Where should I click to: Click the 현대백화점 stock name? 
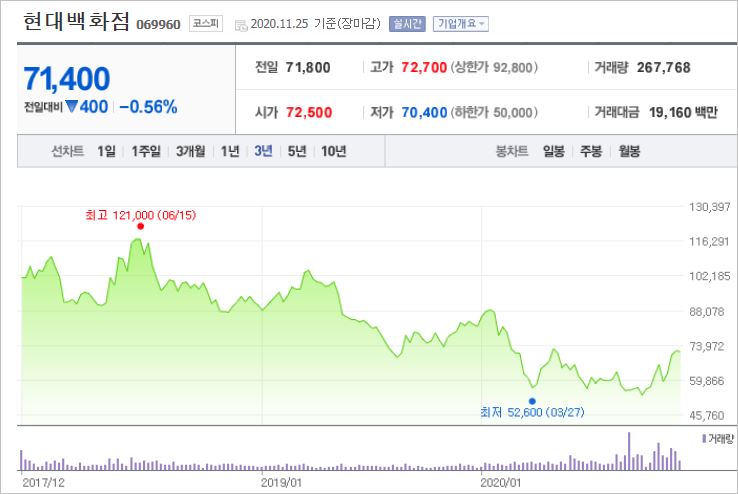[76, 22]
